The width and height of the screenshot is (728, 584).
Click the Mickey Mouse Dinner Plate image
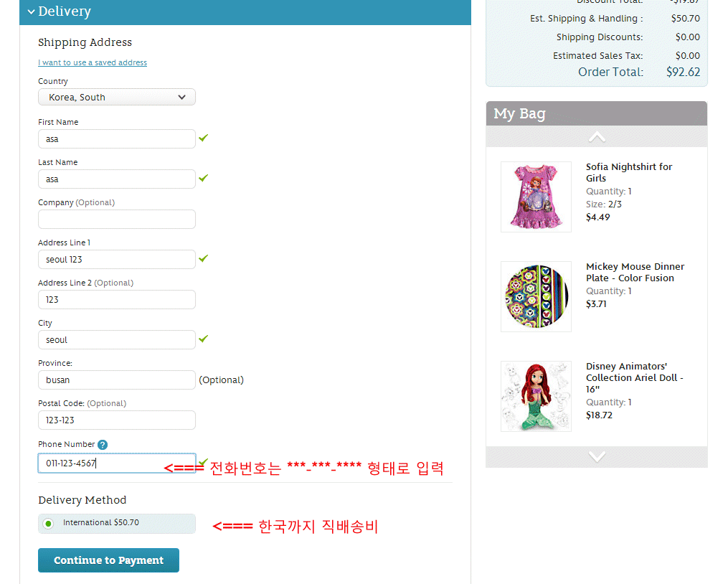pos(536,296)
